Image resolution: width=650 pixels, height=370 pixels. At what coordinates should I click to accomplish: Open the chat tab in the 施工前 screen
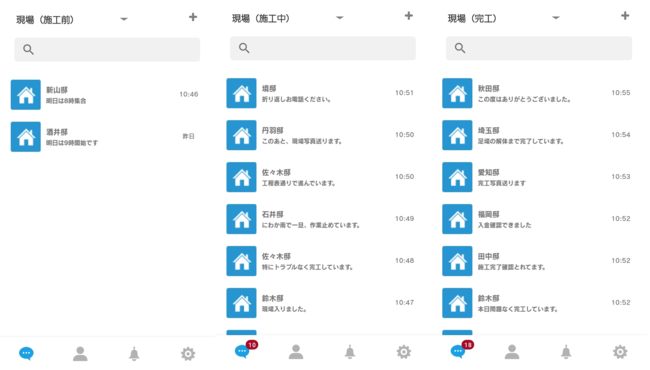click(x=26, y=353)
